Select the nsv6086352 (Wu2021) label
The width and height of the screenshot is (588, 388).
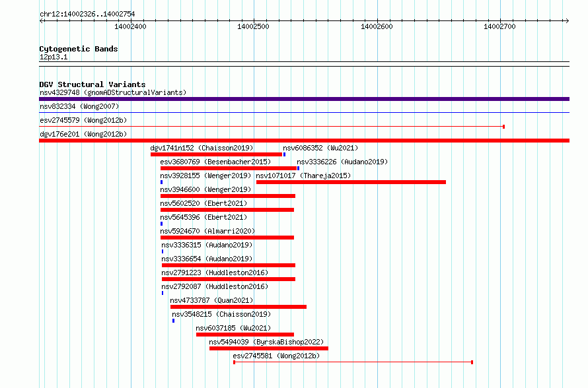pos(320,148)
